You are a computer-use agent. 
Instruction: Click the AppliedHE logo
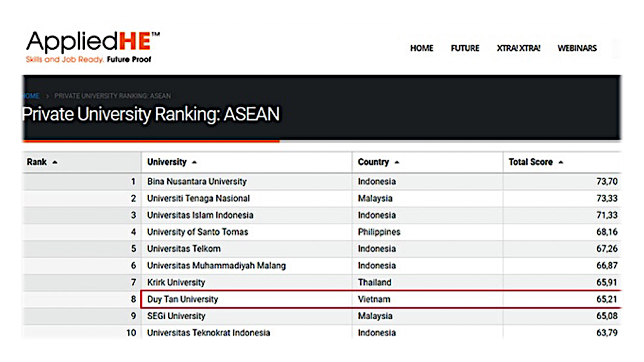(x=93, y=47)
